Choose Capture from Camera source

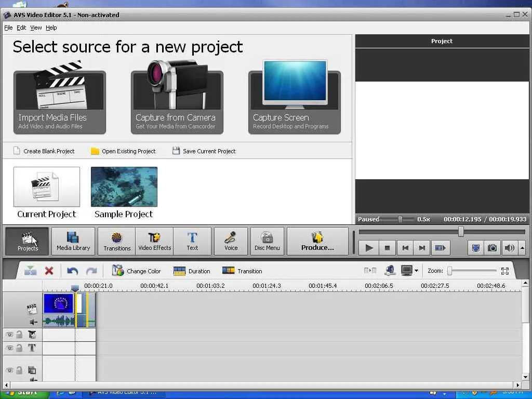[177, 98]
